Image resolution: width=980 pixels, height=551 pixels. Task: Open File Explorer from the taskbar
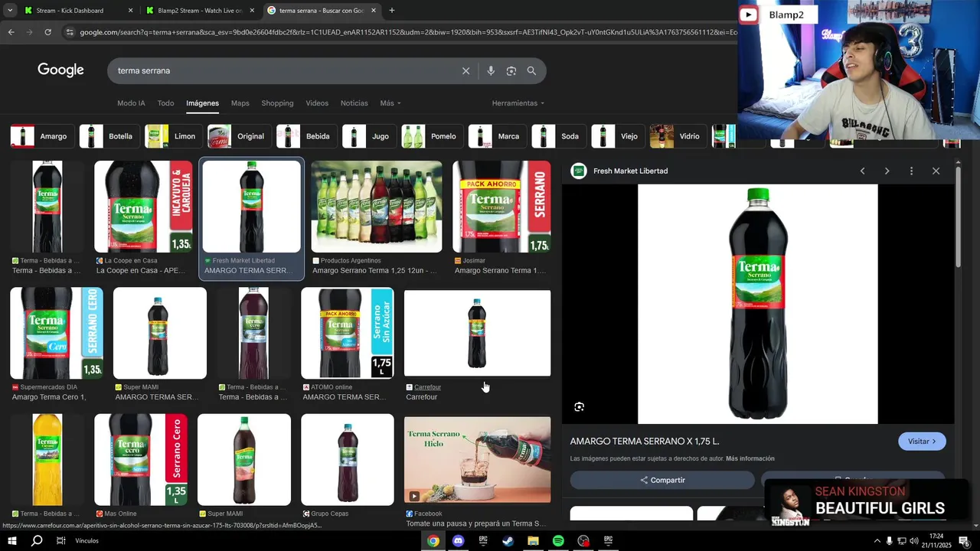coord(533,541)
